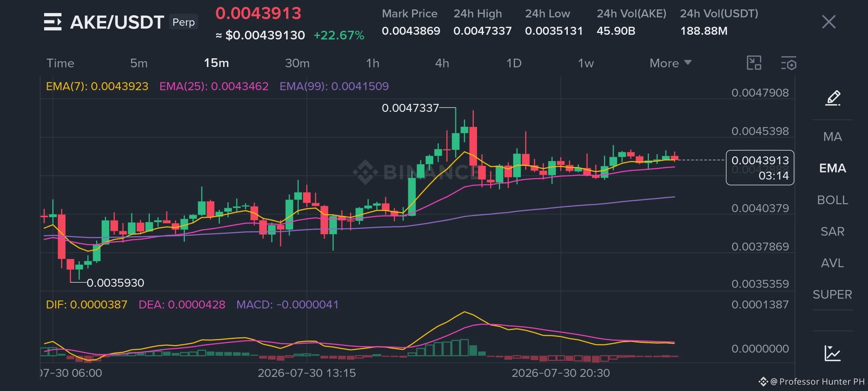Tap the 24h Low value 0.0035131
This screenshot has height=391, width=868.
(x=554, y=31)
